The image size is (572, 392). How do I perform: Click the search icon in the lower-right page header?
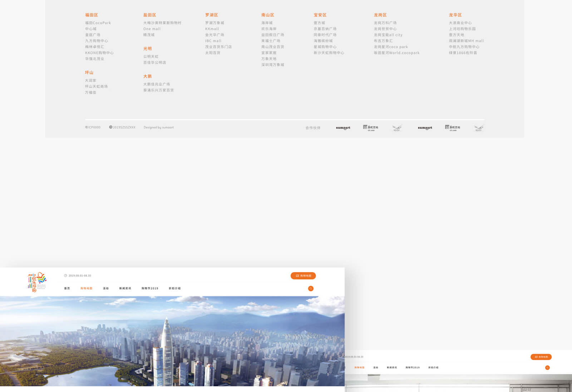coord(547,368)
